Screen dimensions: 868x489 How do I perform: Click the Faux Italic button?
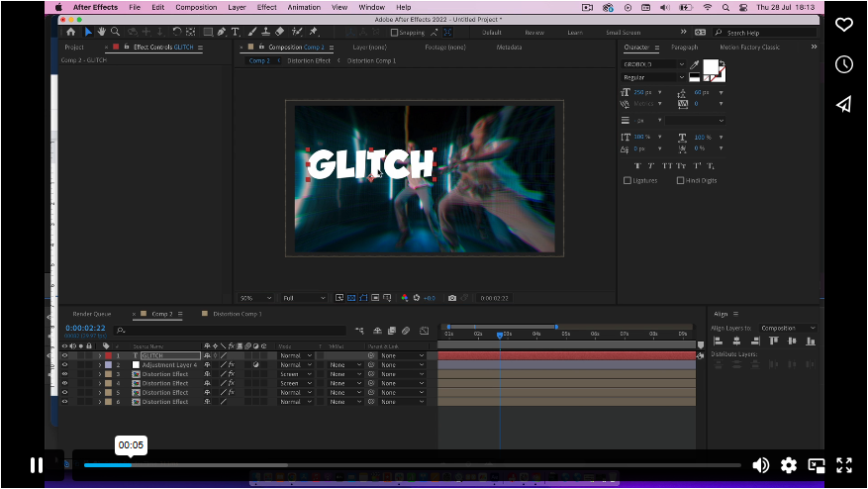tap(651, 165)
